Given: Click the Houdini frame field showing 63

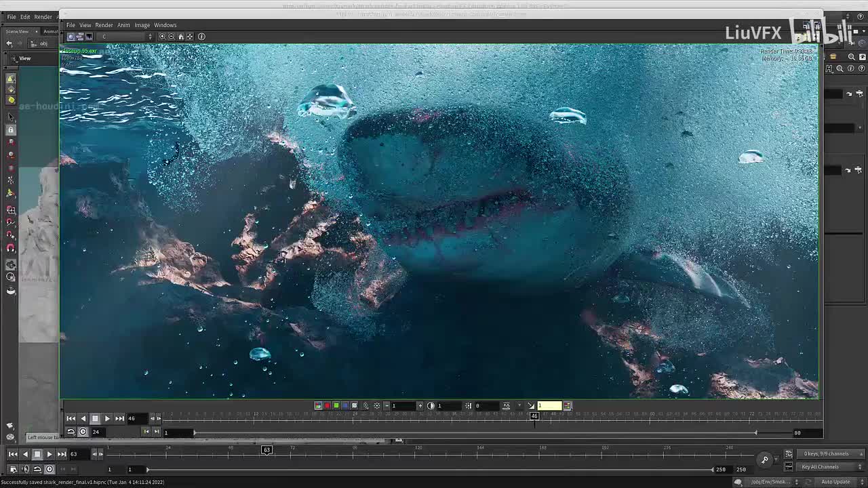Looking at the screenshot, I should point(79,454).
